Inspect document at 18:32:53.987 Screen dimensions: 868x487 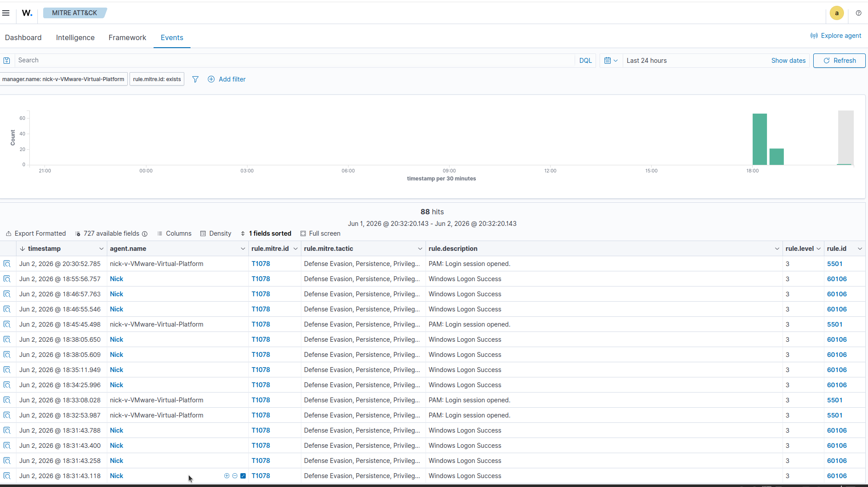7,415
